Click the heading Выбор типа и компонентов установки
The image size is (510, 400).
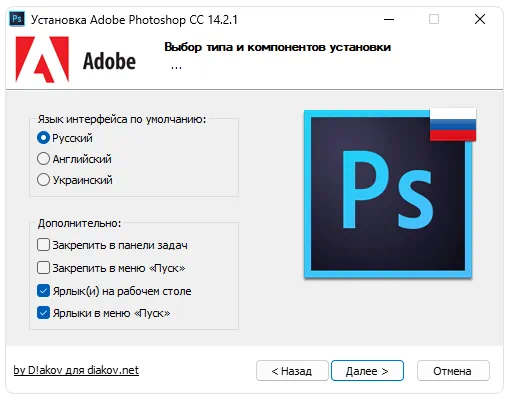click(277, 47)
